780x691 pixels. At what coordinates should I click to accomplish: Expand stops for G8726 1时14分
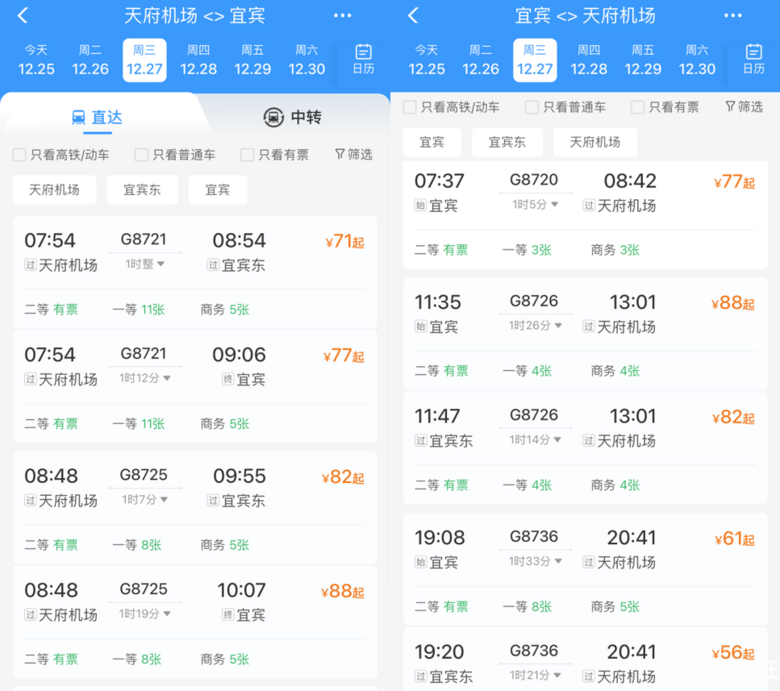pos(535,440)
